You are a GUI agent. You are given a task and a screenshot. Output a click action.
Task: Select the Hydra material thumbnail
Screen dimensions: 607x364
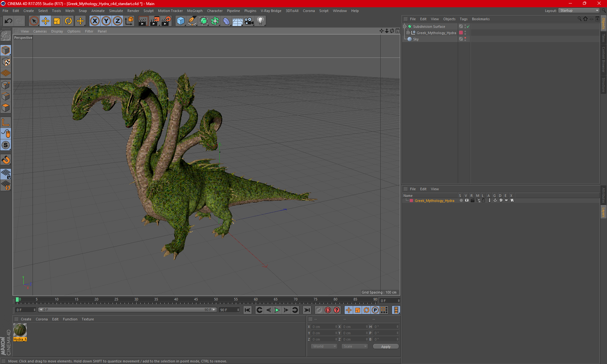[x=20, y=330]
